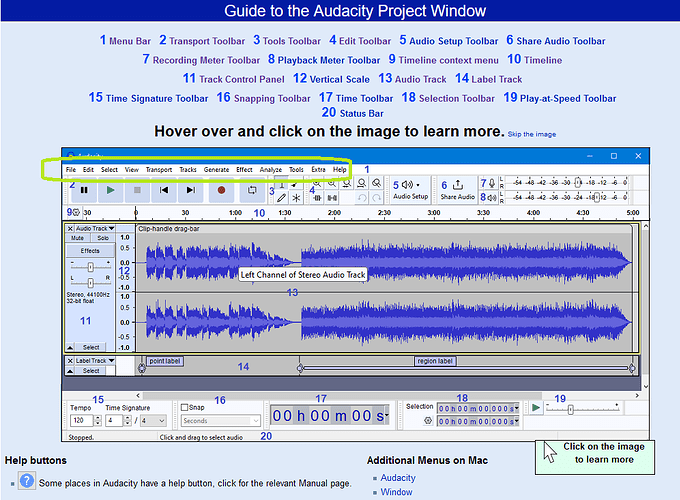This screenshot has width=680, height=500.
Task: Open the Effect menu
Action: 244,170
